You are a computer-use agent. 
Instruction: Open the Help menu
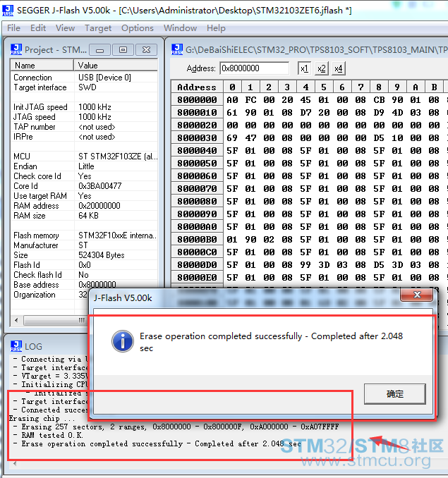(x=216, y=28)
